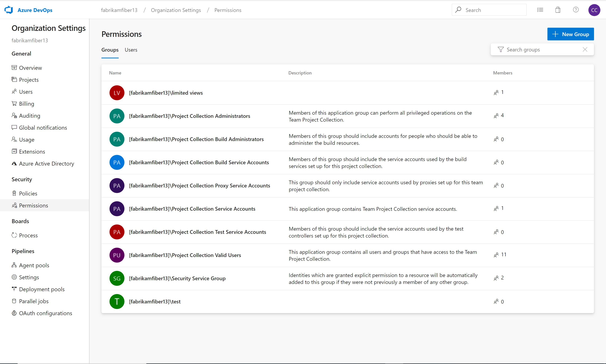Open OAuth configurations in Pipelines section

coord(45,313)
